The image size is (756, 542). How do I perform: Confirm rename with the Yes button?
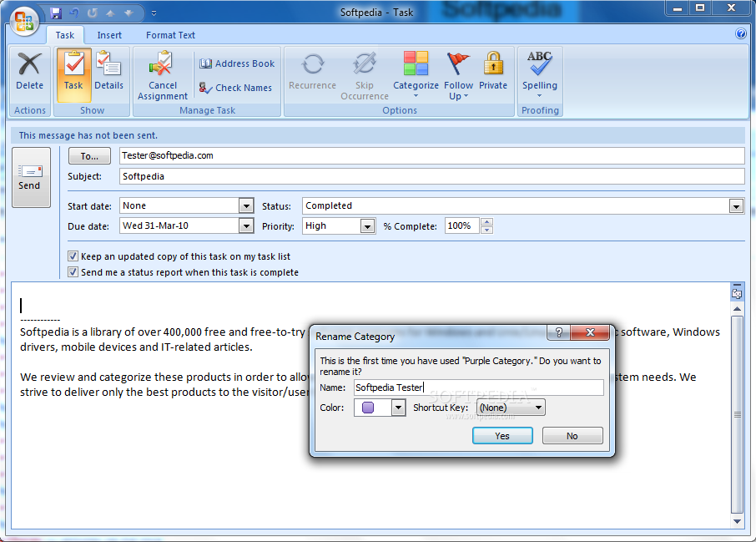tap(501, 436)
